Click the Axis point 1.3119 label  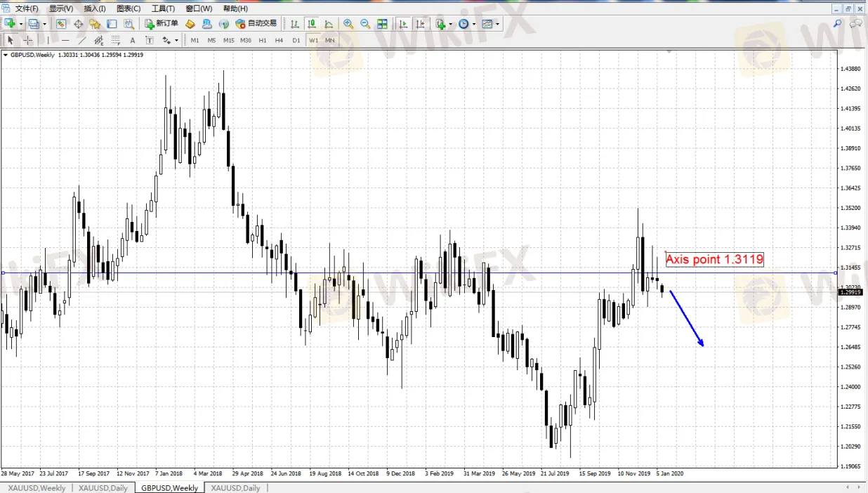click(714, 259)
